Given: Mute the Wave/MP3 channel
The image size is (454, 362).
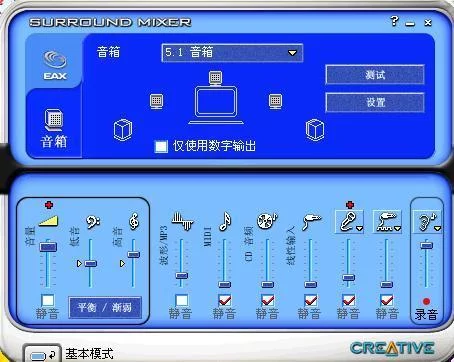Looking at the screenshot, I should pos(182,301).
